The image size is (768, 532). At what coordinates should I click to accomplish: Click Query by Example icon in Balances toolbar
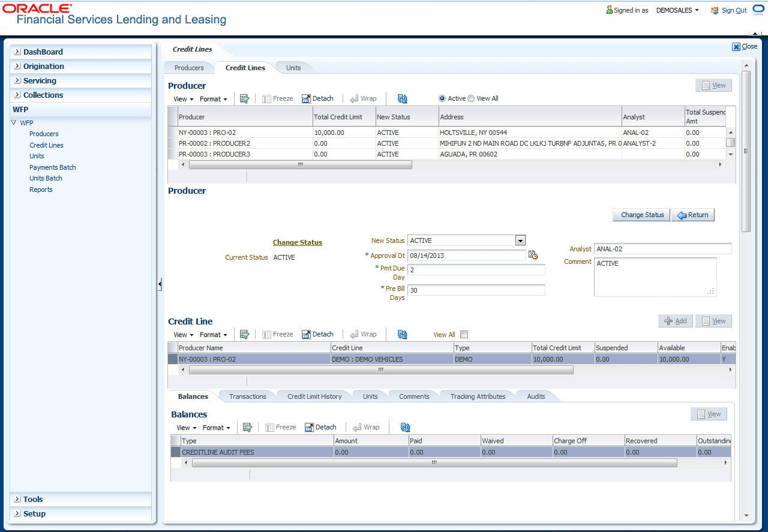pos(247,428)
